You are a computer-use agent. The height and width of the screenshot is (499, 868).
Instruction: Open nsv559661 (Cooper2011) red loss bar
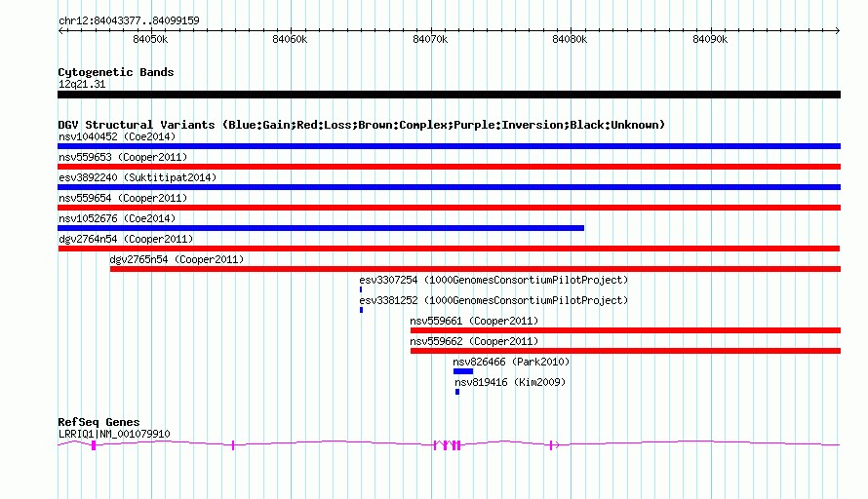coord(625,330)
